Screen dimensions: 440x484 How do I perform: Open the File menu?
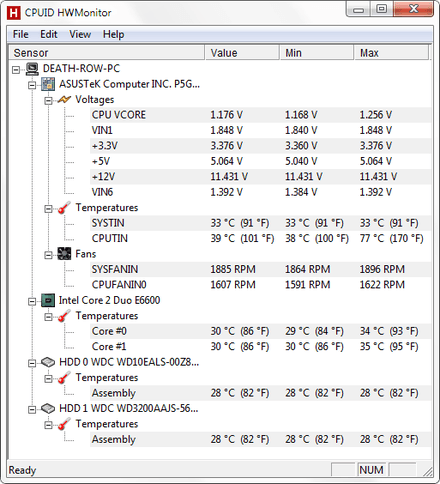[x=21, y=34]
